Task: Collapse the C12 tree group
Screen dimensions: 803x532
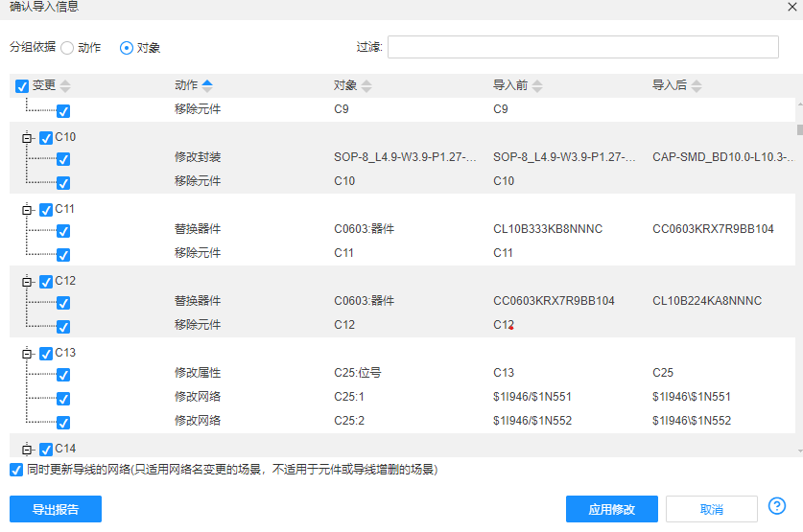Action: [x=27, y=282]
